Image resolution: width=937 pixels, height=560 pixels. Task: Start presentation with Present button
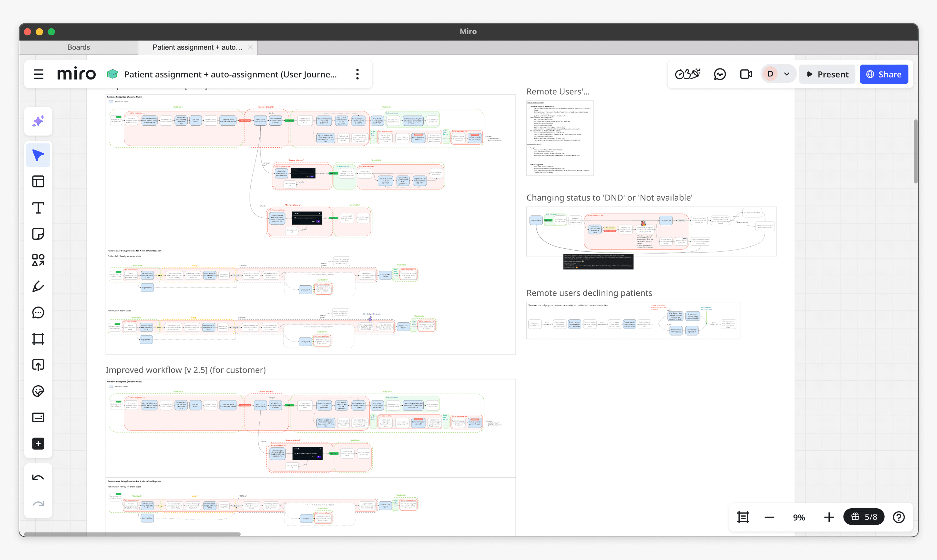(827, 74)
